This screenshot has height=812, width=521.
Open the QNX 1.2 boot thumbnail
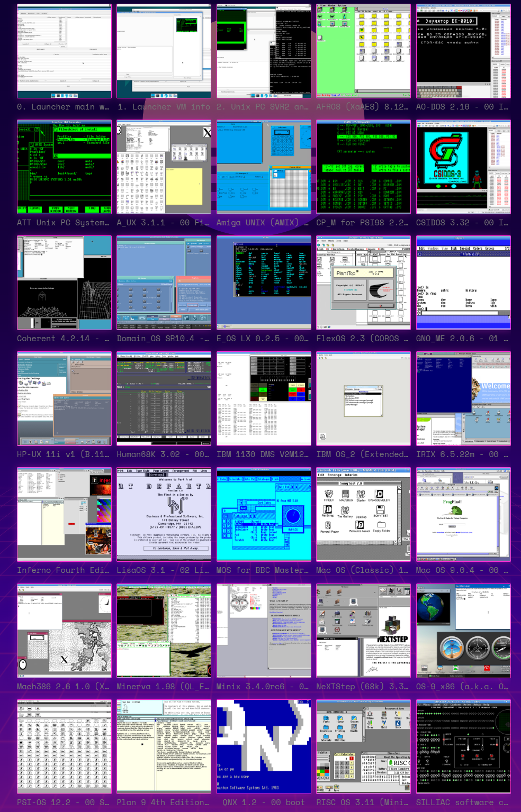264,747
